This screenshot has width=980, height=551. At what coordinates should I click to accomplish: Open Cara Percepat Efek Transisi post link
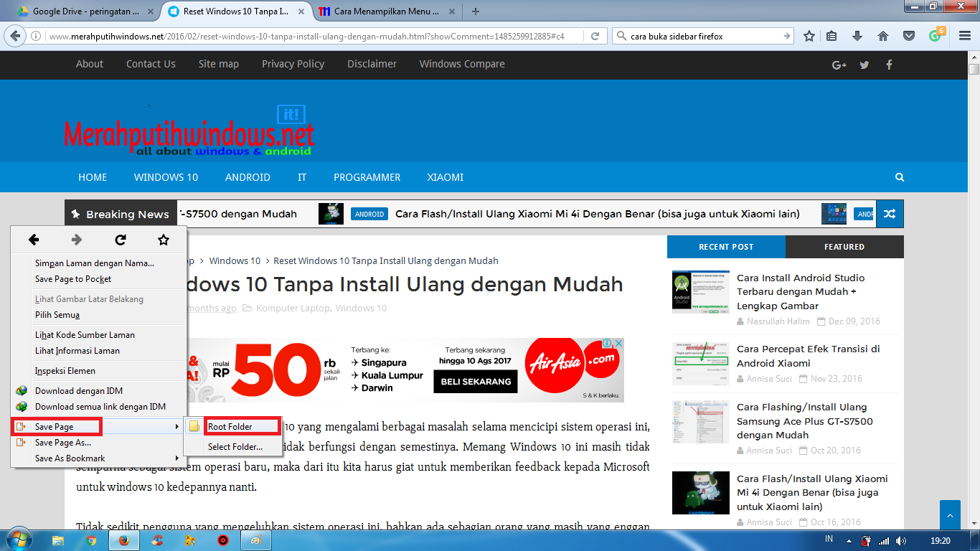tap(808, 356)
